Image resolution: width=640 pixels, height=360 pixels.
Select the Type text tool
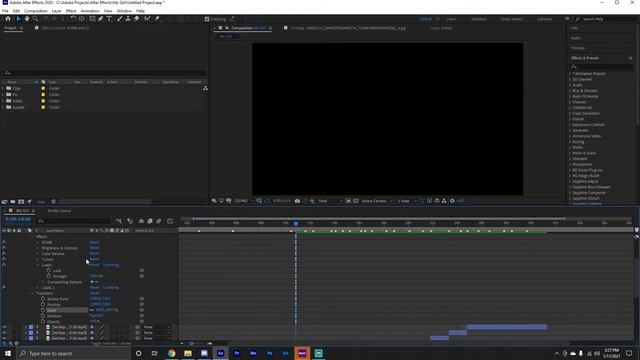tap(109, 19)
